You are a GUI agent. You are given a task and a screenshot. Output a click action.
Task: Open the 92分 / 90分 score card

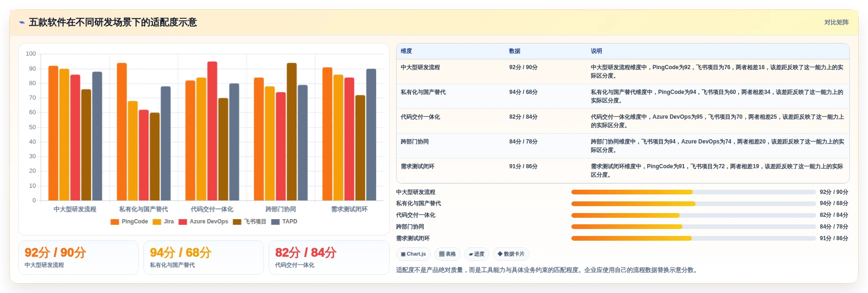pos(78,257)
